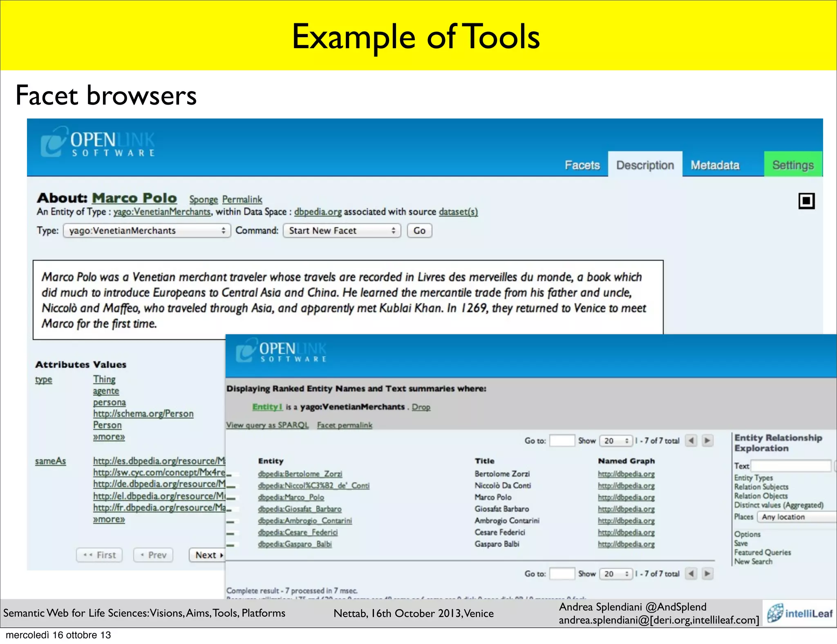Image resolution: width=837 pixels, height=644 pixels.
Task: Open dbpedia:Niccol%C3%B2_de'_Conti entity link
Action: (x=313, y=486)
